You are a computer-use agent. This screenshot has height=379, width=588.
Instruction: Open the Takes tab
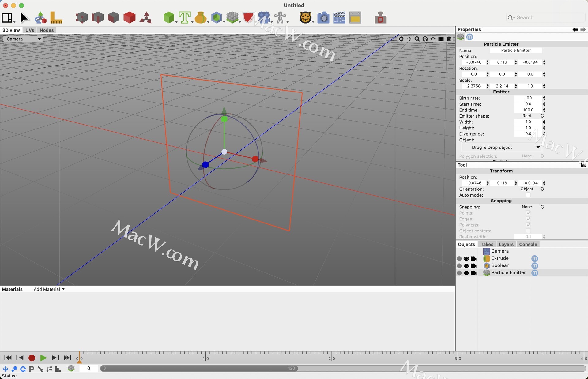pos(487,244)
